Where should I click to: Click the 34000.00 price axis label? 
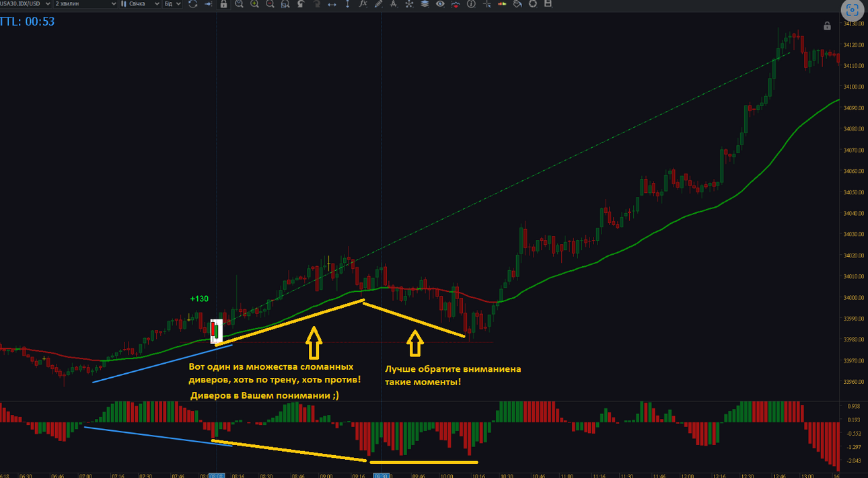[x=853, y=298]
